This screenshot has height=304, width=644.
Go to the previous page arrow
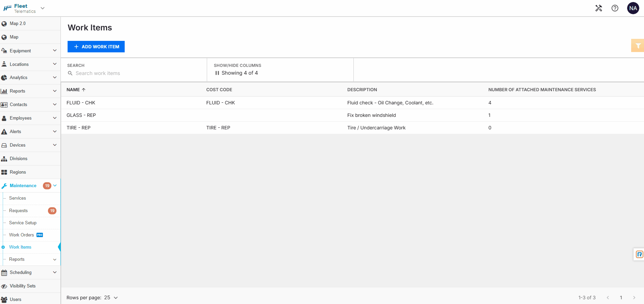[x=608, y=298]
